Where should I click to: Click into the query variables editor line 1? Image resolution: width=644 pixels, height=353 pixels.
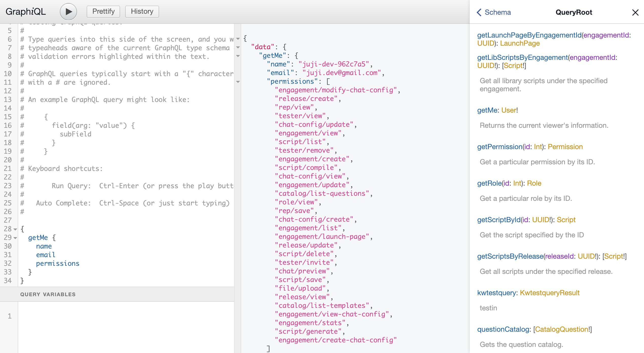[126, 316]
